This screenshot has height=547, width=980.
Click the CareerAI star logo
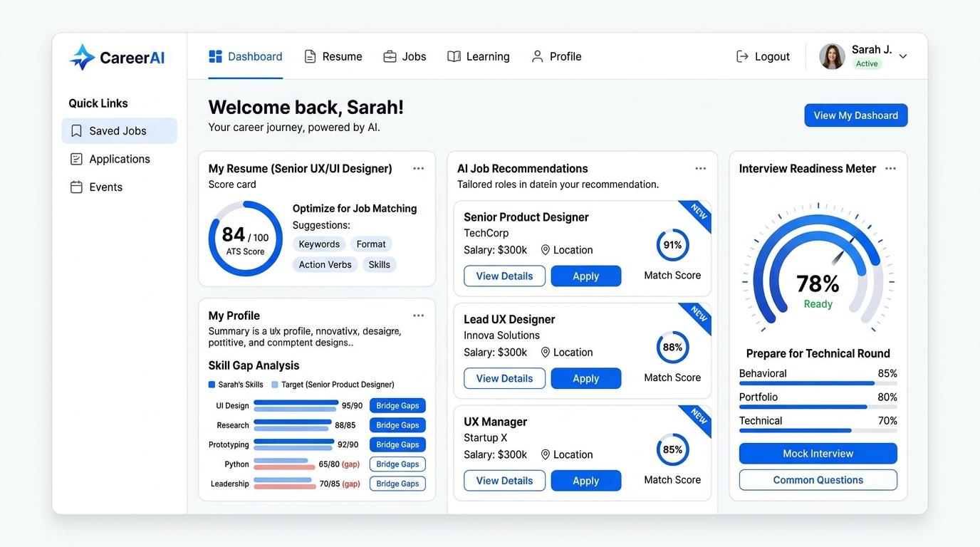tap(82, 57)
